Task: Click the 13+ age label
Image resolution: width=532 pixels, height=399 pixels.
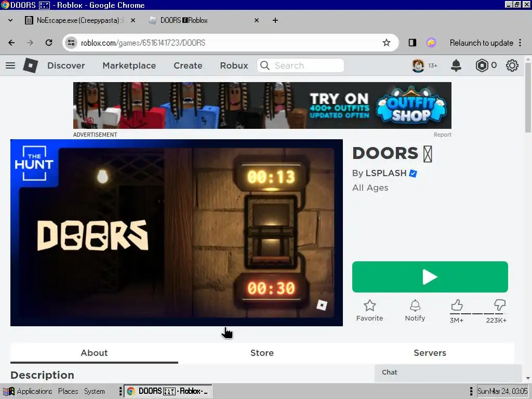Action: click(x=433, y=65)
